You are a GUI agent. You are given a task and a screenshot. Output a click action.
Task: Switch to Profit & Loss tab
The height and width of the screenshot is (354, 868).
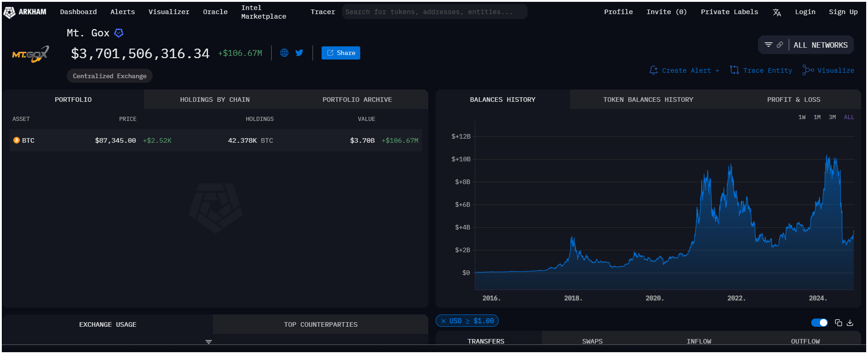coord(794,100)
